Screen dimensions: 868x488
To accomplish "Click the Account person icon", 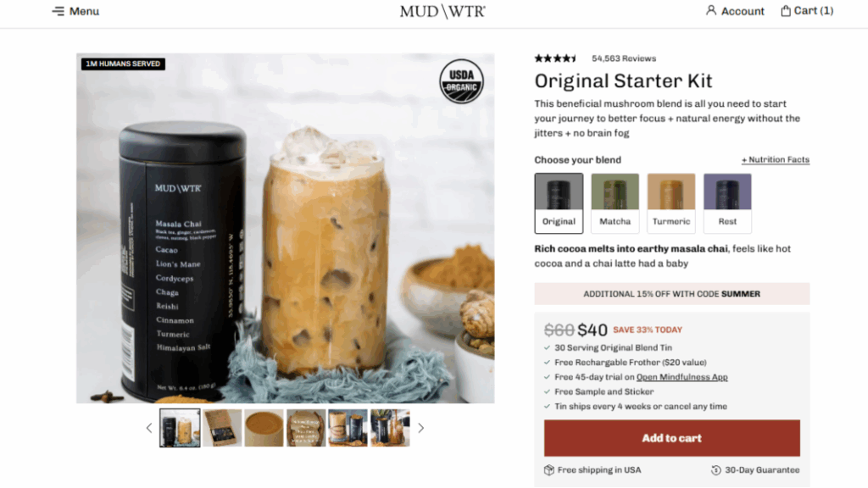I will [711, 10].
